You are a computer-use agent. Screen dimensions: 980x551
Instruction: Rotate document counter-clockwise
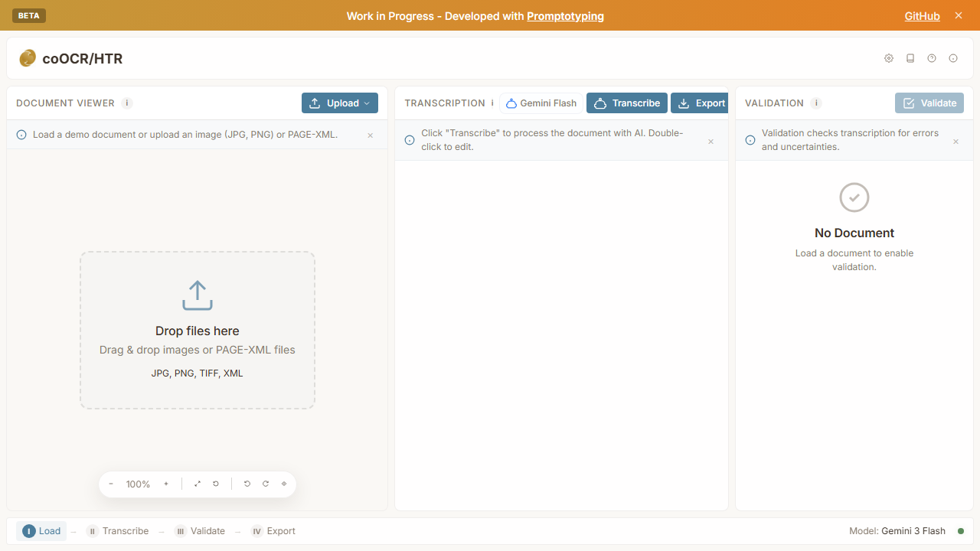247,484
